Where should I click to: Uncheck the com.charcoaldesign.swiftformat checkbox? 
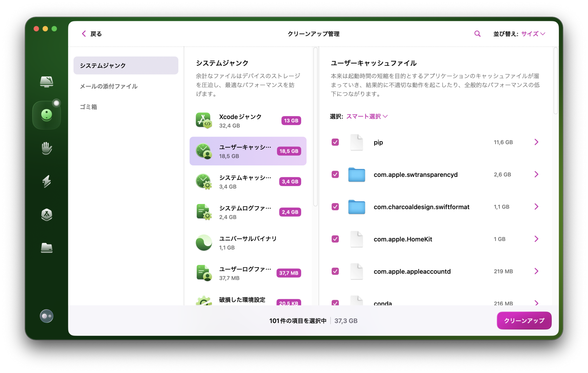coord(335,207)
